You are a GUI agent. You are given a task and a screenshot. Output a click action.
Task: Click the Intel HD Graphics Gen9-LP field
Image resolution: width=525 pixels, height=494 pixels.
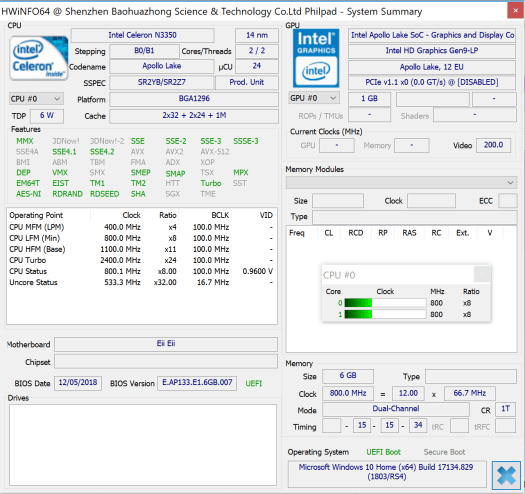(432, 51)
